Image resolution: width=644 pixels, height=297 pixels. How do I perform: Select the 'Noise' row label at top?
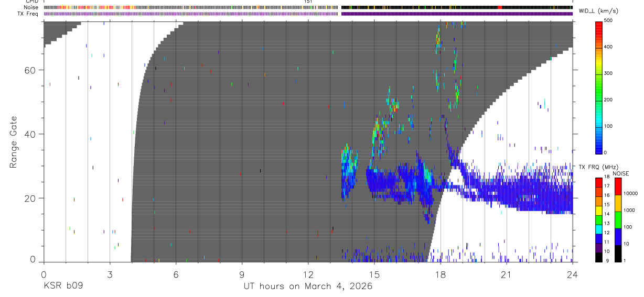point(31,7)
